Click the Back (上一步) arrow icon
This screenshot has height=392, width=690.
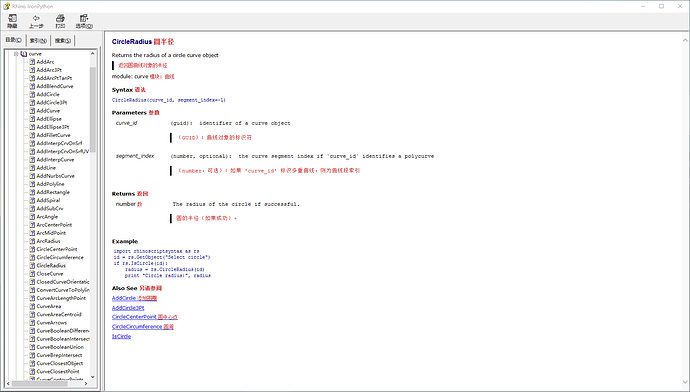(36, 18)
